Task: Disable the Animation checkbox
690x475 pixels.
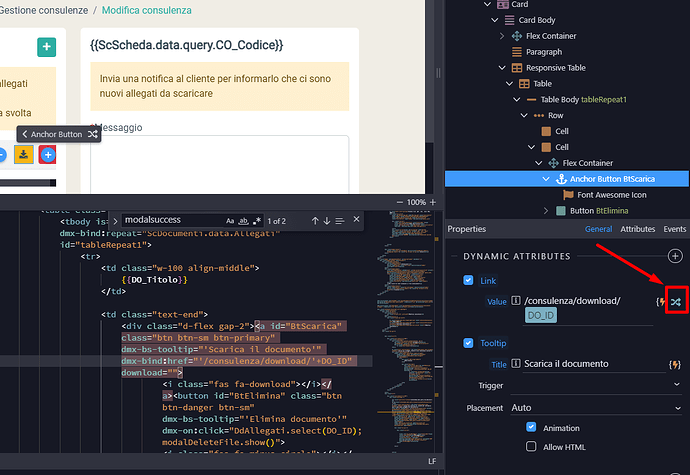Action: pyautogui.click(x=531, y=427)
